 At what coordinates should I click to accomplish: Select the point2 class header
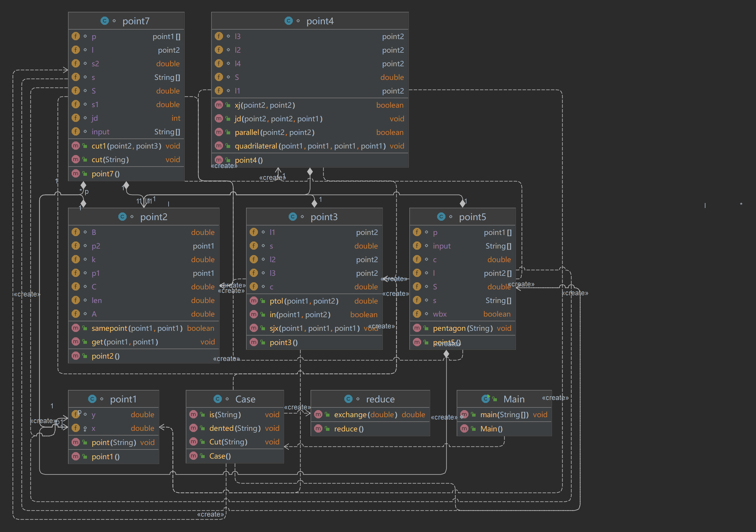click(x=143, y=216)
